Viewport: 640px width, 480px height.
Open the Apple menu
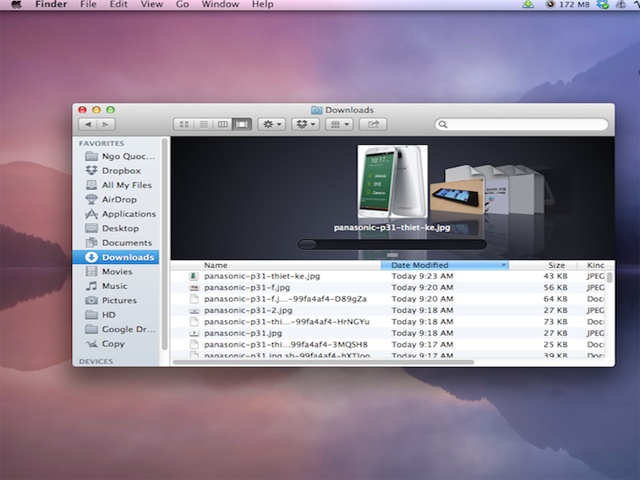(16, 4)
